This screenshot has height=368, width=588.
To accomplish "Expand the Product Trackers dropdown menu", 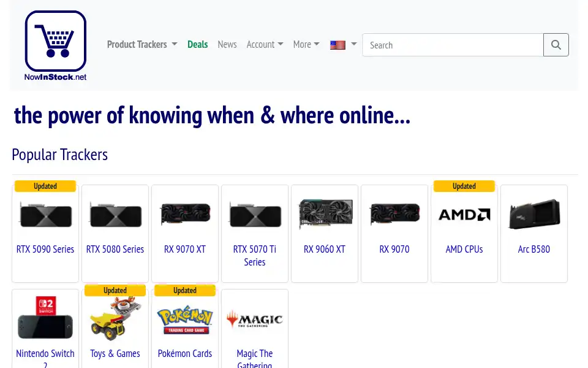I will tap(142, 44).
